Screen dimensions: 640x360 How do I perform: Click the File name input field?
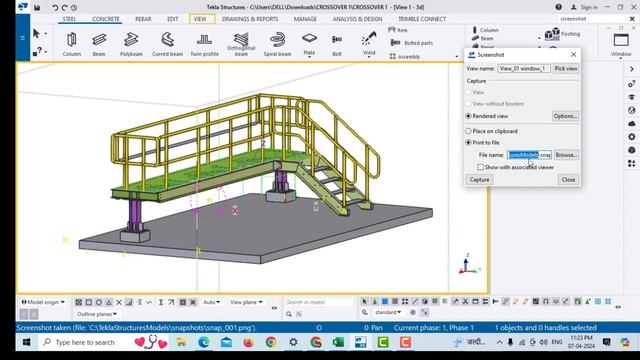[530, 155]
